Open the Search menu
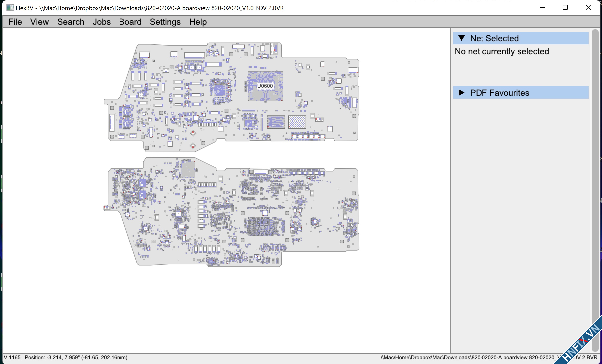Screen dimensions: 602x364 tap(71, 22)
